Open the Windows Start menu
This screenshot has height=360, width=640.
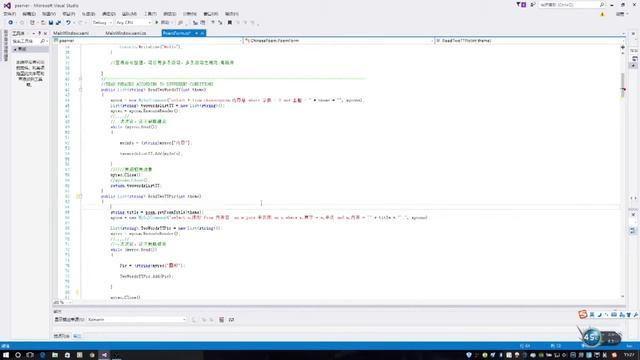point(6,355)
